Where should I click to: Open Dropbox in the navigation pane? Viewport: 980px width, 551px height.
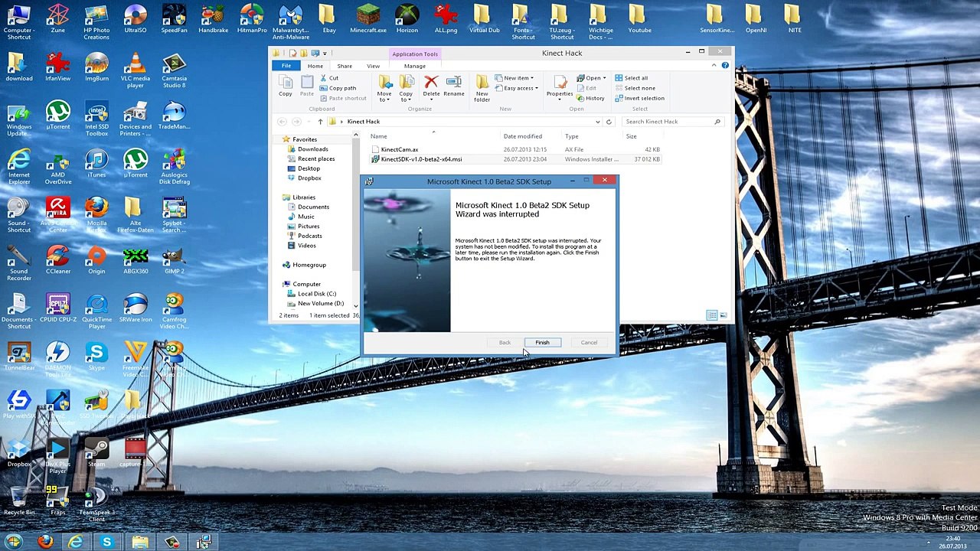click(309, 178)
